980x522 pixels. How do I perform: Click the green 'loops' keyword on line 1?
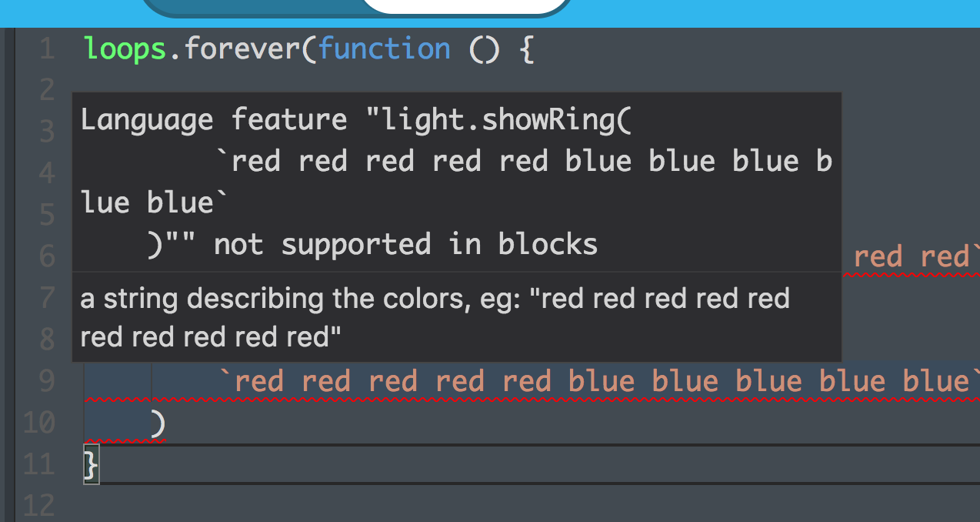pos(123,48)
